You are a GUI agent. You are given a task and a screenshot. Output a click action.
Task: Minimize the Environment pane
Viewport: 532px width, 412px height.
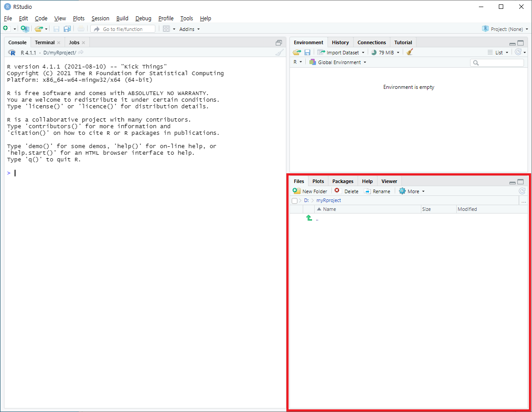[x=513, y=44]
